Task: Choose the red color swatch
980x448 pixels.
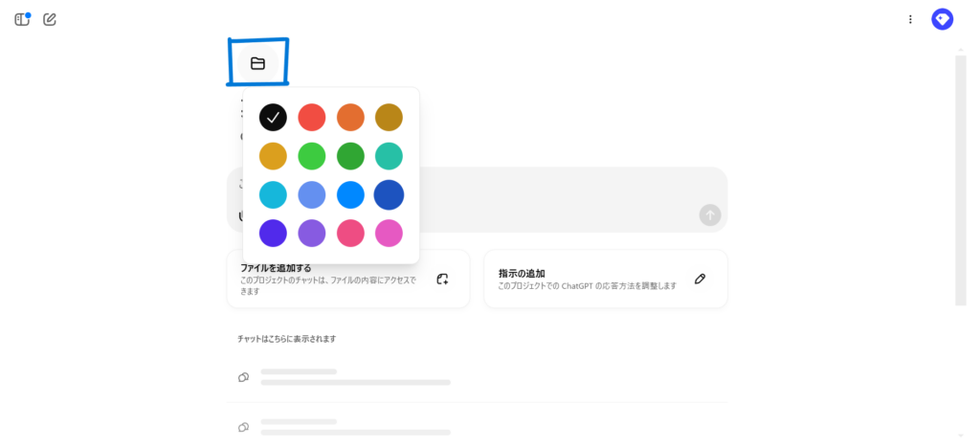Action: tap(312, 117)
